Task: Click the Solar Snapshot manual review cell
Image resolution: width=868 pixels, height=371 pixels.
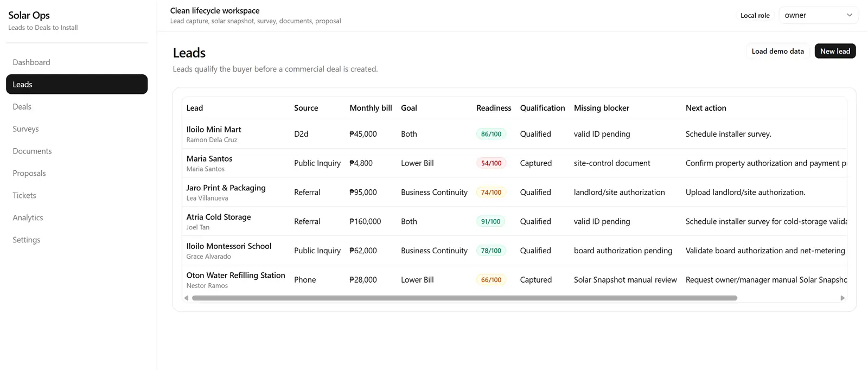Action: click(x=625, y=280)
